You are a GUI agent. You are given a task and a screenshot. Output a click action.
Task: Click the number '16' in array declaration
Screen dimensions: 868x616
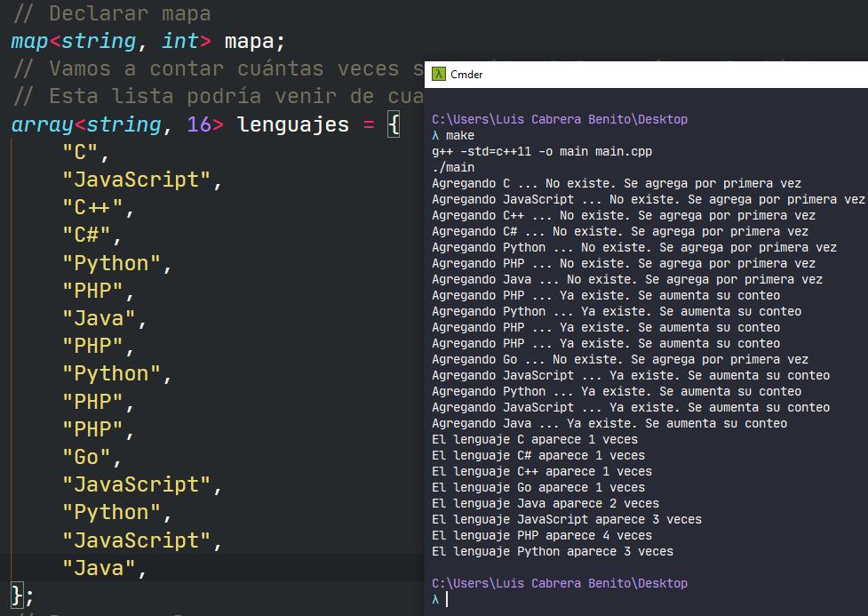point(199,124)
